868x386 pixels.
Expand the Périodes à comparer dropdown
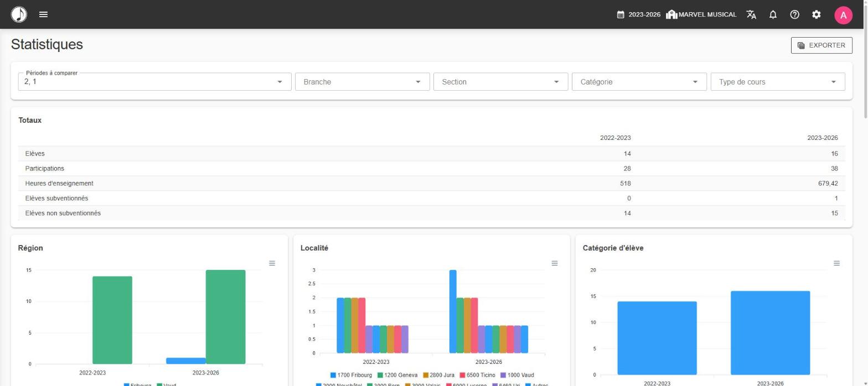[155, 82]
